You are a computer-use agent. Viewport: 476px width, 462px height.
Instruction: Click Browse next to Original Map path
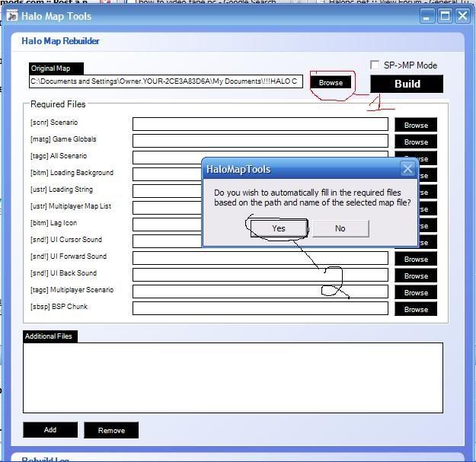click(331, 82)
